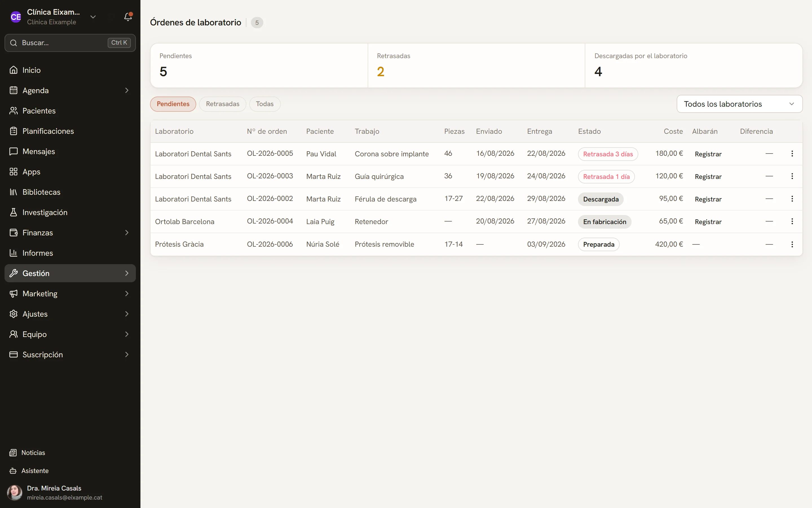Click the Retrasada 3 días status badge
This screenshot has width=812, height=508.
pos(608,154)
